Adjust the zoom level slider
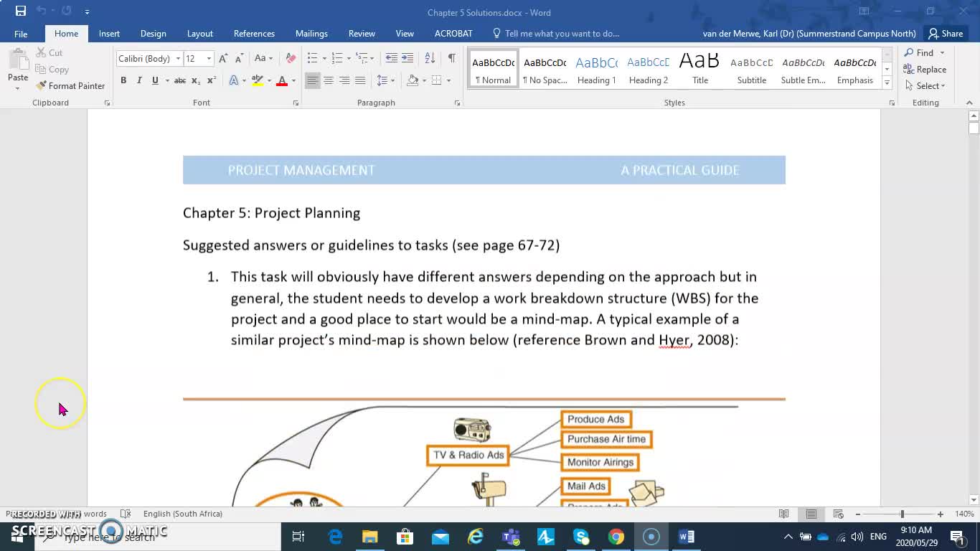 902,514
